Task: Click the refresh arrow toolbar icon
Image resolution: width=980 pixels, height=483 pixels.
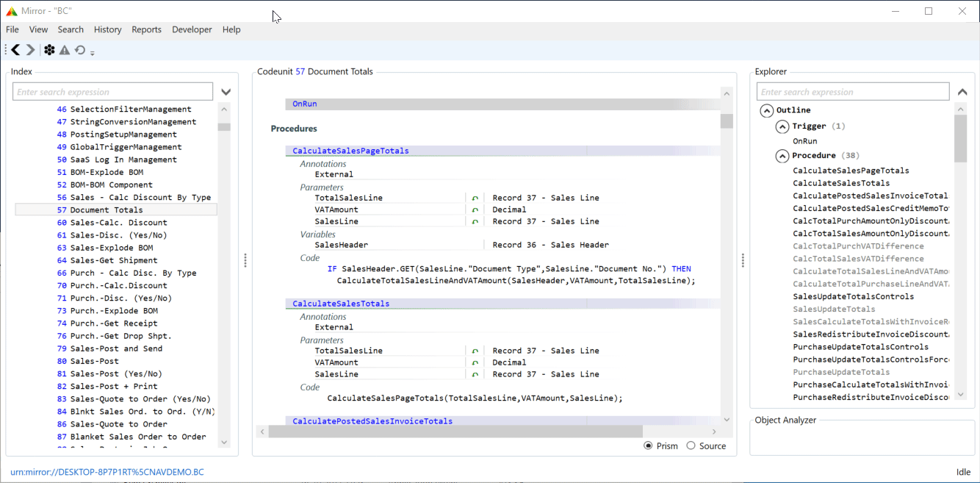Action: point(80,50)
